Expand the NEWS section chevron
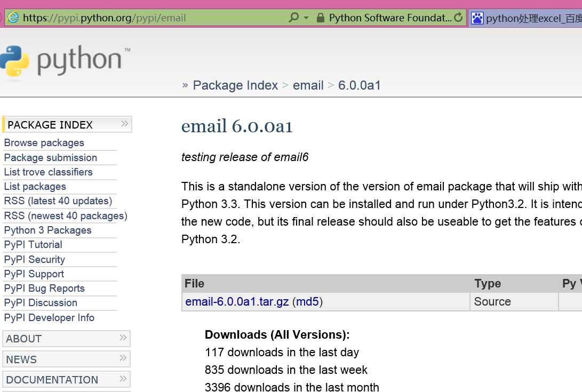 click(123, 358)
